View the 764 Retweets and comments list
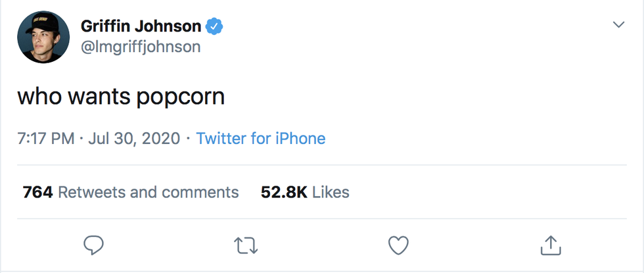The width and height of the screenshot is (644, 273). click(x=131, y=192)
